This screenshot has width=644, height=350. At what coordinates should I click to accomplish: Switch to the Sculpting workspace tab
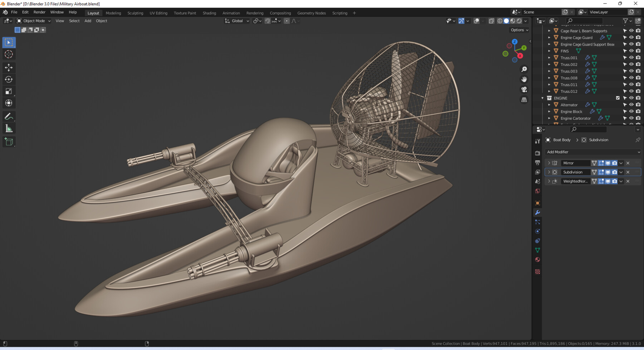[x=135, y=13]
